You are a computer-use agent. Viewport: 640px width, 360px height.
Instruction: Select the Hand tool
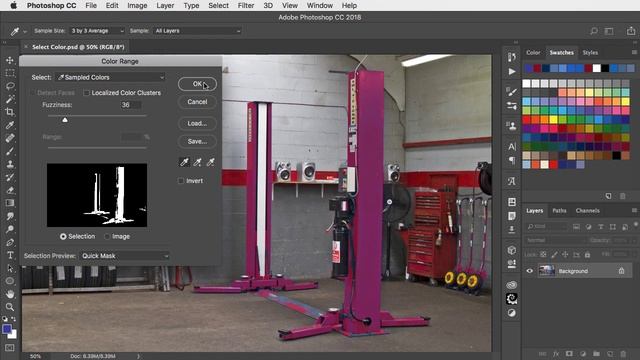pyautogui.click(x=10, y=294)
